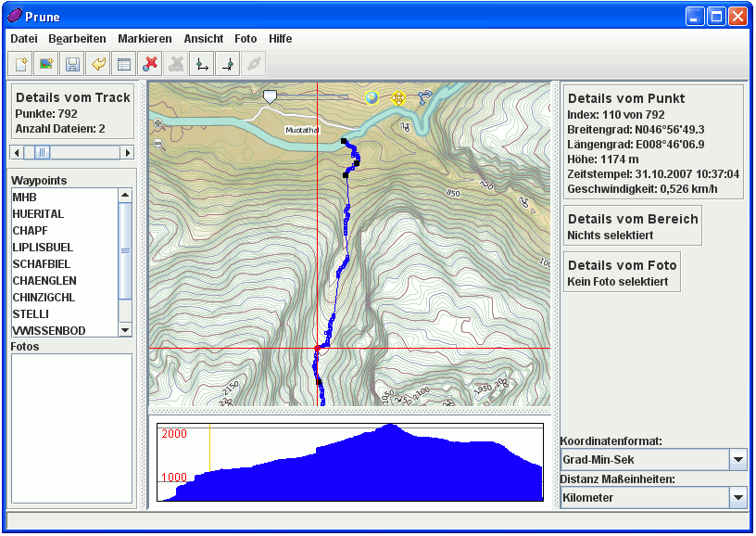
Task: Open the Koordinatenformat dropdown
Action: point(737,459)
